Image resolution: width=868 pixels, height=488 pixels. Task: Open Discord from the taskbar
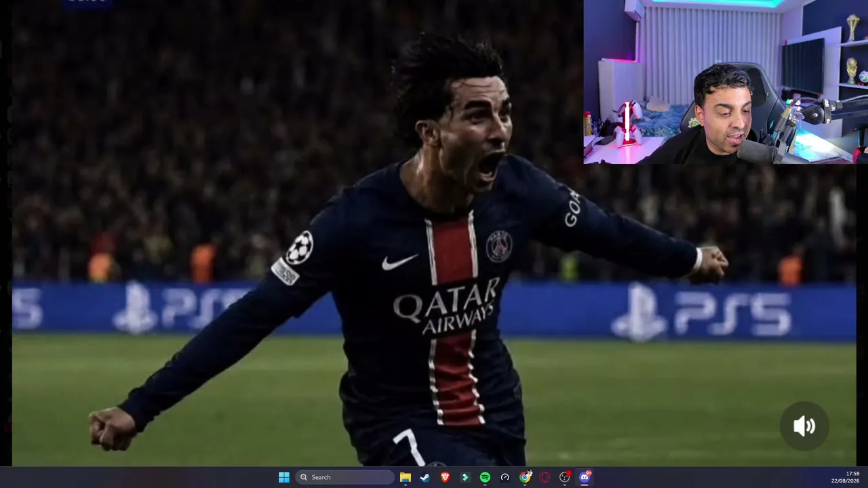[x=585, y=477]
